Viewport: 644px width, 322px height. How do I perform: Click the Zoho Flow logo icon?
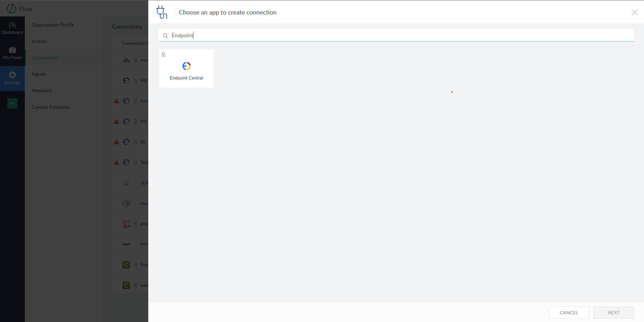11,9
